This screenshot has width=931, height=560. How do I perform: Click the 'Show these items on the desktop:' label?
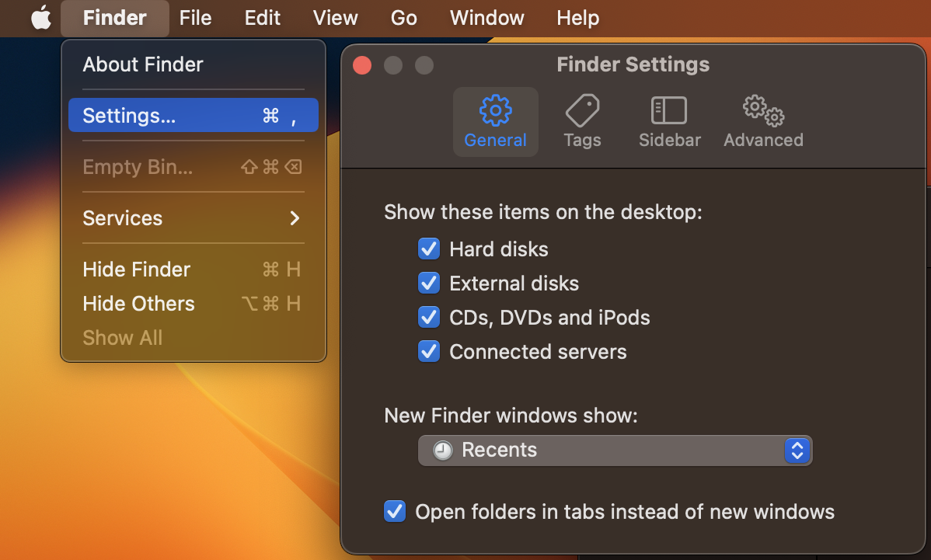coord(542,212)
